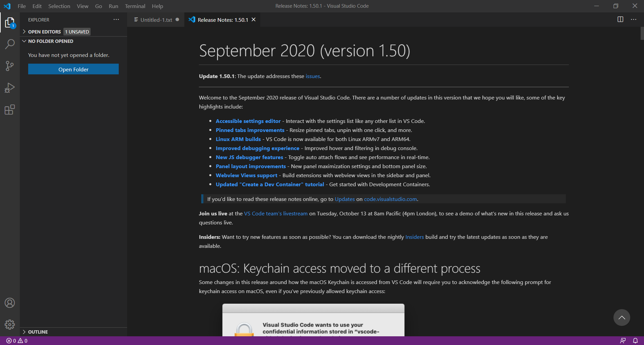Open the VS Code team's livestream link
This screenshot has width=644, height=345.
click(x=276, y=214)
